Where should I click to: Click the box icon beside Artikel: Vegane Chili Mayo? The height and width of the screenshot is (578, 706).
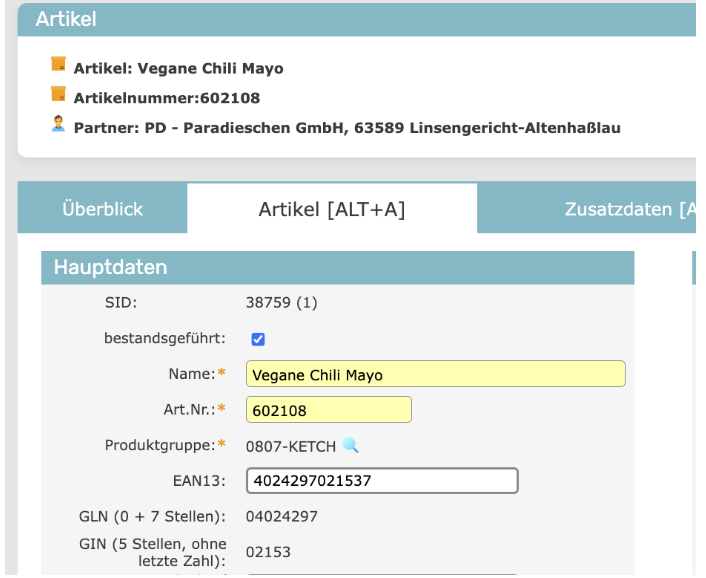(58, 65)
